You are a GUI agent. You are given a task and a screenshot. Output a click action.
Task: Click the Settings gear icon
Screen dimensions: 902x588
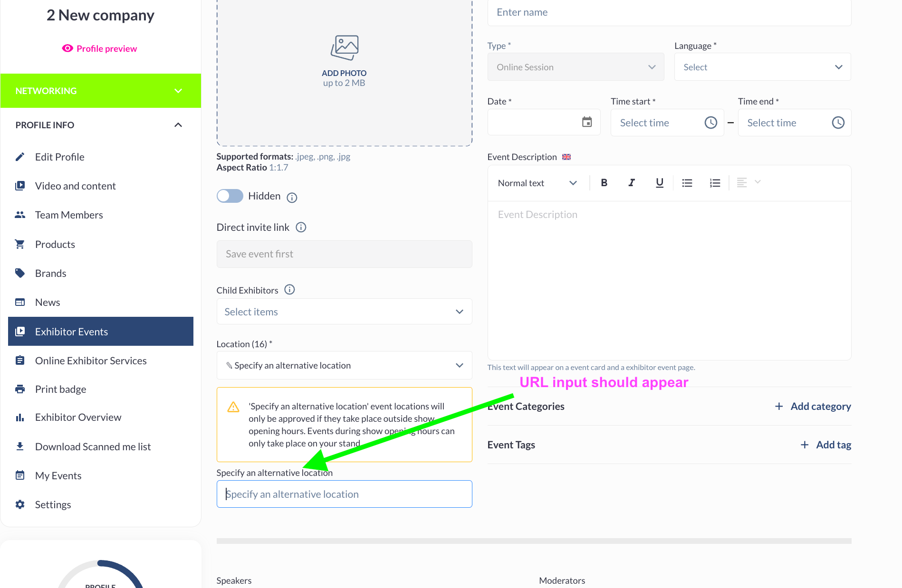click(x=20, y=504)
